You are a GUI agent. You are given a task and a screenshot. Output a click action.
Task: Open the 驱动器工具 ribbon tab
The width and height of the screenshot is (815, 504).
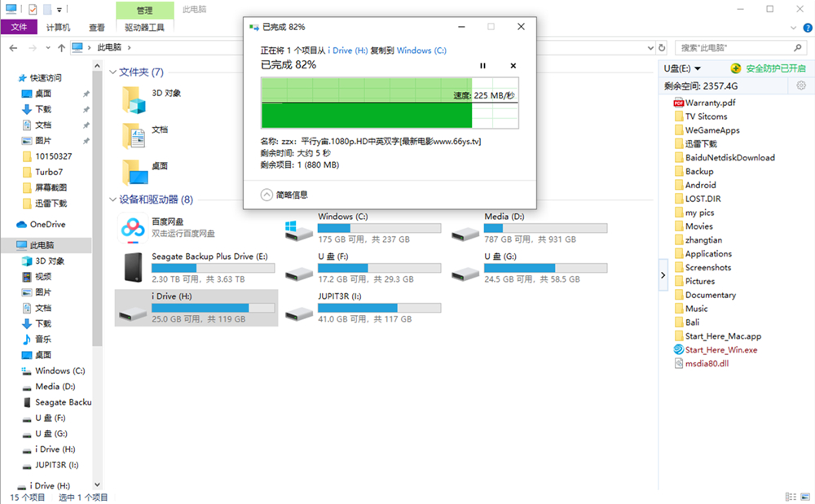click(144, 27)
